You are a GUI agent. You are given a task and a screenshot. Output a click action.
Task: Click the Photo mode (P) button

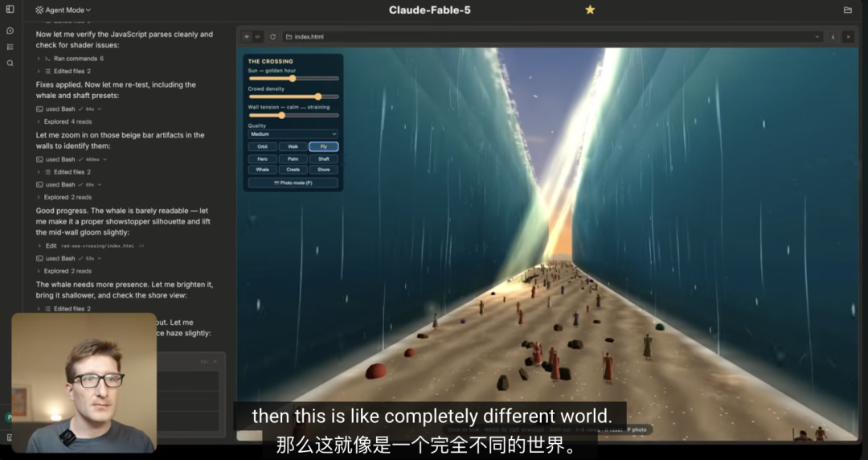point(293,183)
